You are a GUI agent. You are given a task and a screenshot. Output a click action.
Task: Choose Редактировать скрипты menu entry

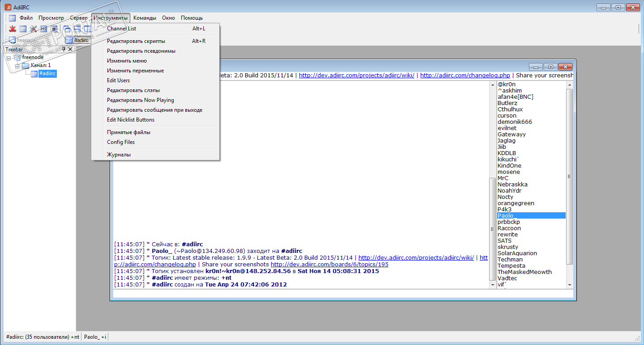click(x=155, y=41)
